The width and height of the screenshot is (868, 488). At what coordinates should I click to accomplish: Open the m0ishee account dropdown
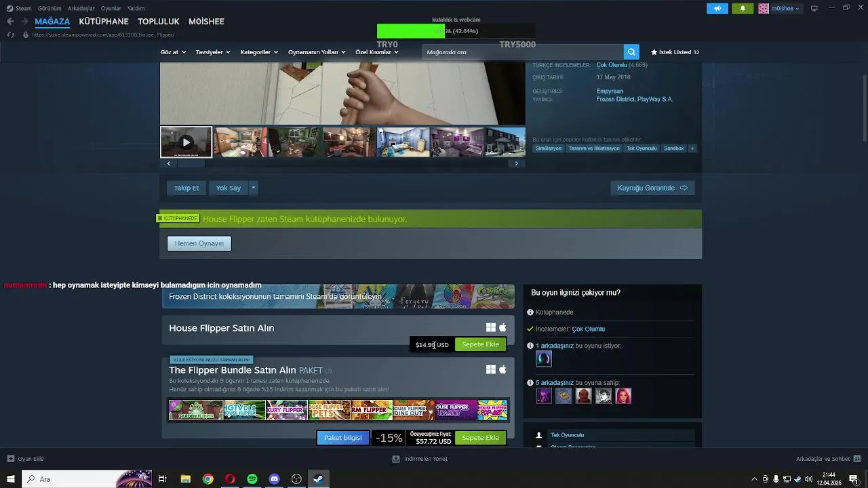tap(780, 8)
